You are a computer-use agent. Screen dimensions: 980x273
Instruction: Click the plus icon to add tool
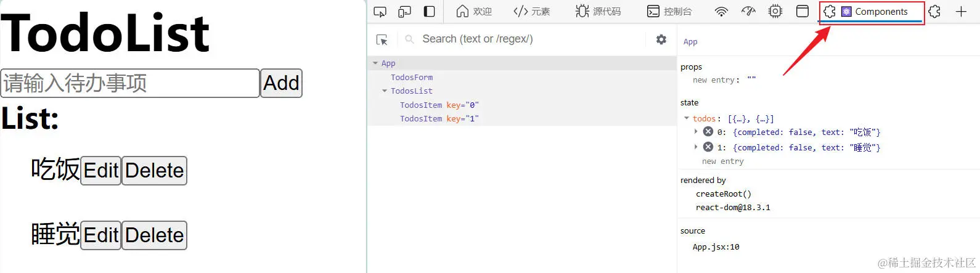[x=961, y=12]
